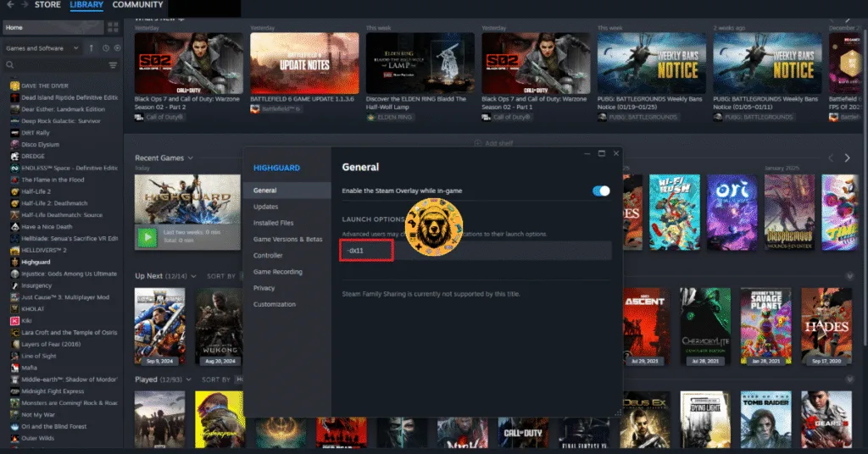Viewport: 868px width, 454px height.
Task: Open advanced filters icon beside search
Action: pyautogui.click(x=113, y=65)
